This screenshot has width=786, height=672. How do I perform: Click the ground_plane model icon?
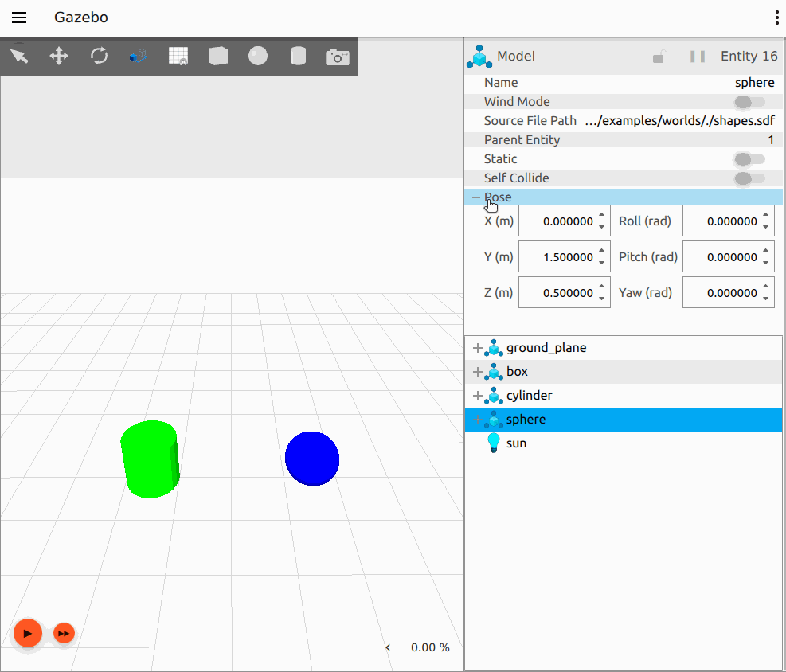click(x=494, y=348)
